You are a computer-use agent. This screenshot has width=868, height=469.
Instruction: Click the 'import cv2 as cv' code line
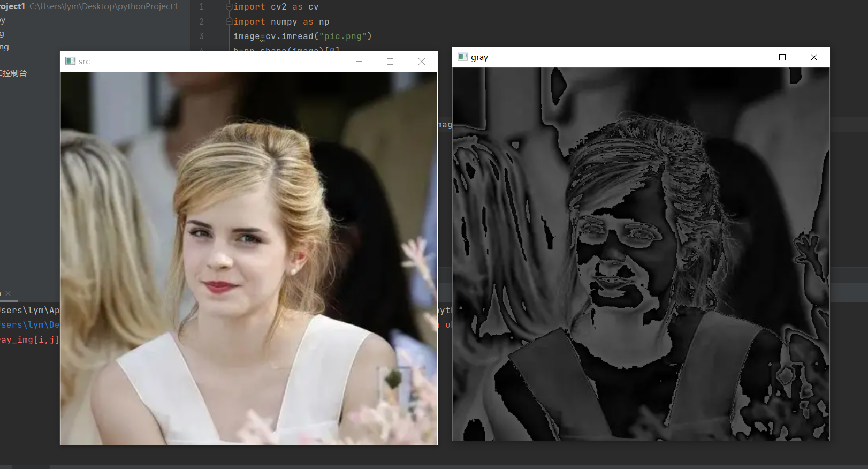(276, 7)
